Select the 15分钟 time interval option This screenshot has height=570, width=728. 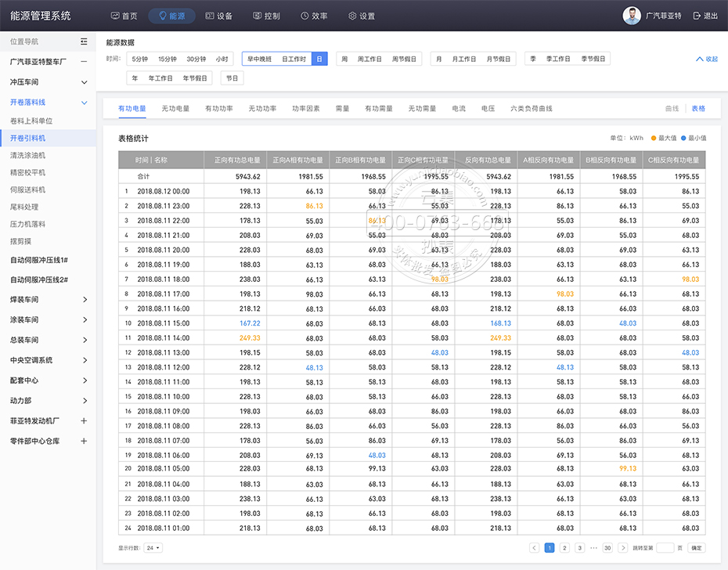[168, 59]
